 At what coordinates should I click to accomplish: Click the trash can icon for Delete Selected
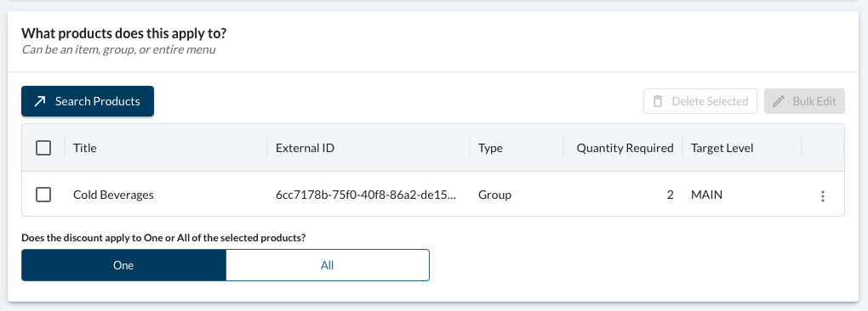click(x=658, y=101)
